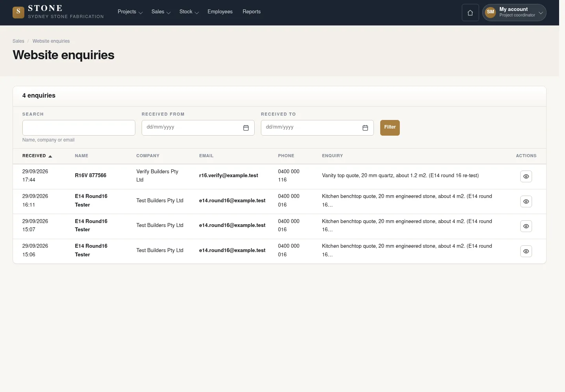Open calendar picker for Received To
This screenshot has width=565, height=392.
tap(365, 128)
